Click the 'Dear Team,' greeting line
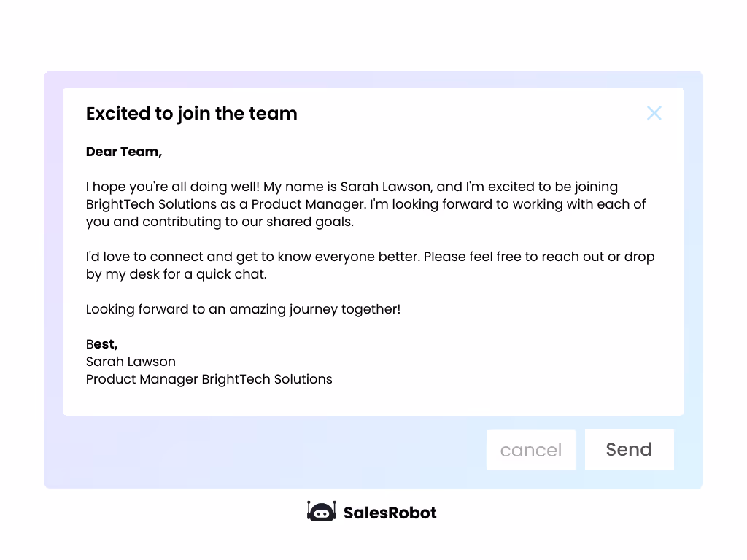The height and width of the screenshot is (560, 747). (123, 152)
